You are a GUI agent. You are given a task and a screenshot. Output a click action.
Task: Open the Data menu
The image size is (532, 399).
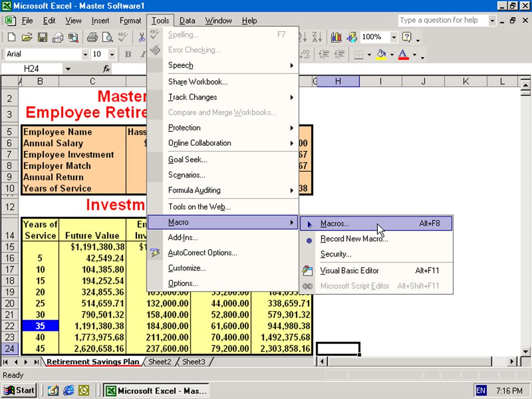[x=187, y=21]
